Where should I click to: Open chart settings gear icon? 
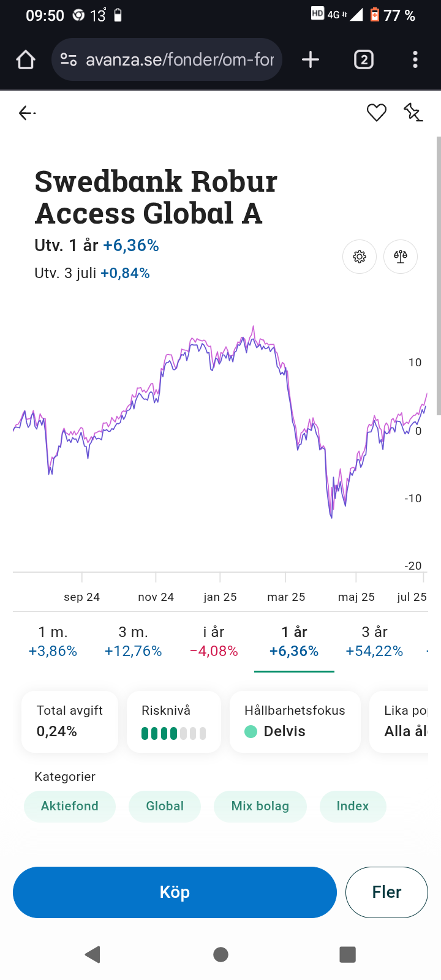click(360, 257)
